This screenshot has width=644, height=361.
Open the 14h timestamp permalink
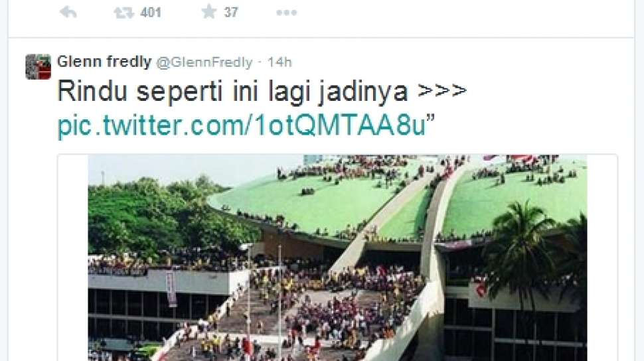point(280,62)
